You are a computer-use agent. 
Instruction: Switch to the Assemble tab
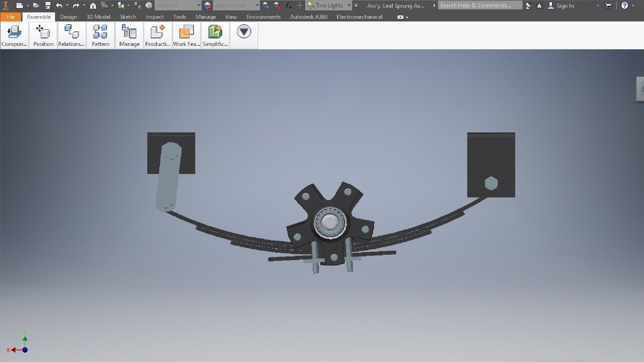[x=39, y=17]
